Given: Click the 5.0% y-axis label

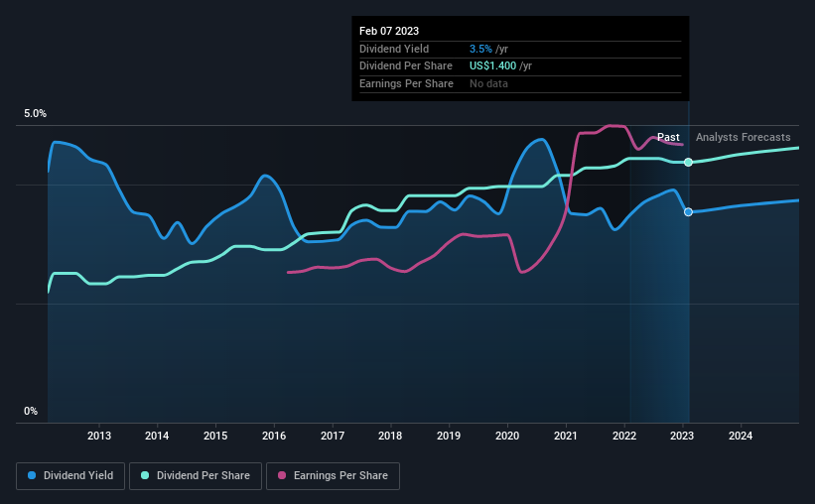Looking at the screenshot, I should pyautogui.click(x=35, y=114).
